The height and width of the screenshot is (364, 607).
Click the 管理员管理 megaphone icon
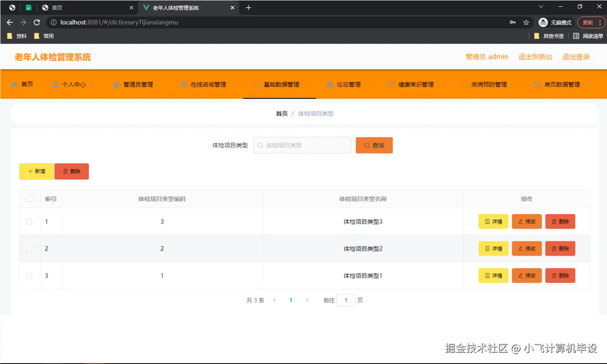point(116,84)
